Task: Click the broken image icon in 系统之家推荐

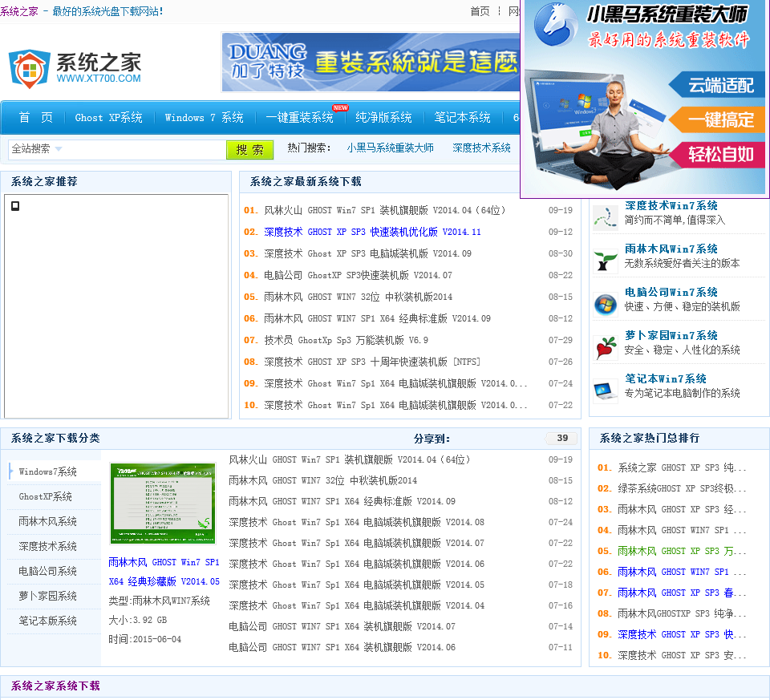Action: click(15, 206)
